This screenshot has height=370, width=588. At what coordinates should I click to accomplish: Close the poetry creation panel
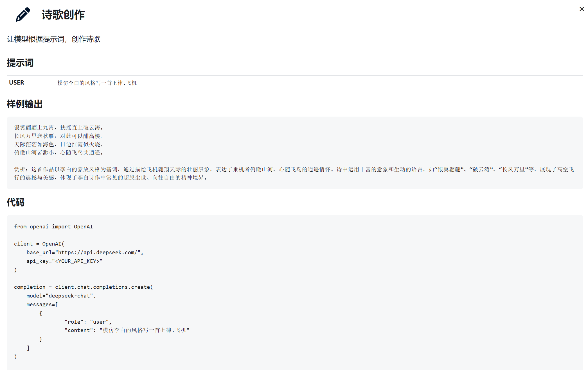coord(582,9)
